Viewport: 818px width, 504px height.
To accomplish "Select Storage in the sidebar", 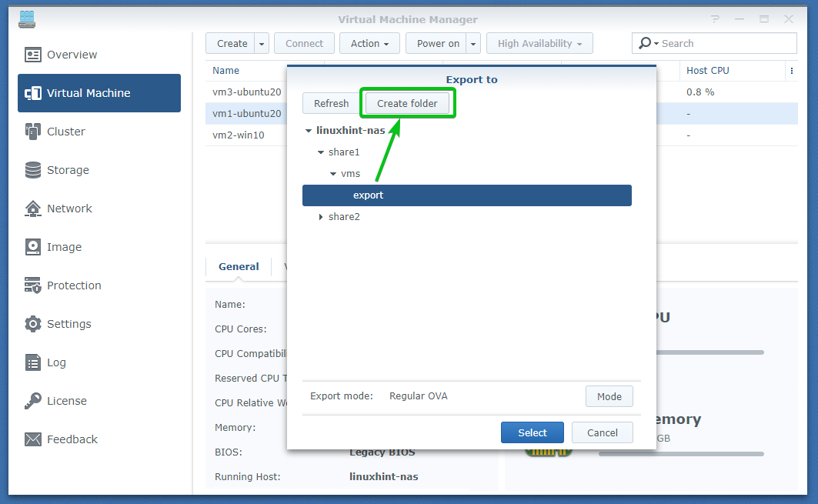I will (99, 170).
